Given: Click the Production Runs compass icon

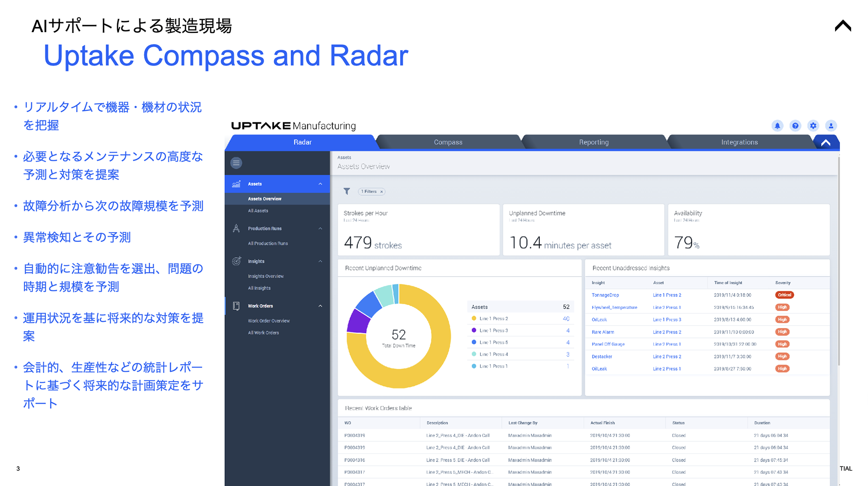Looking at the screenshot, I should pos(236,228).
